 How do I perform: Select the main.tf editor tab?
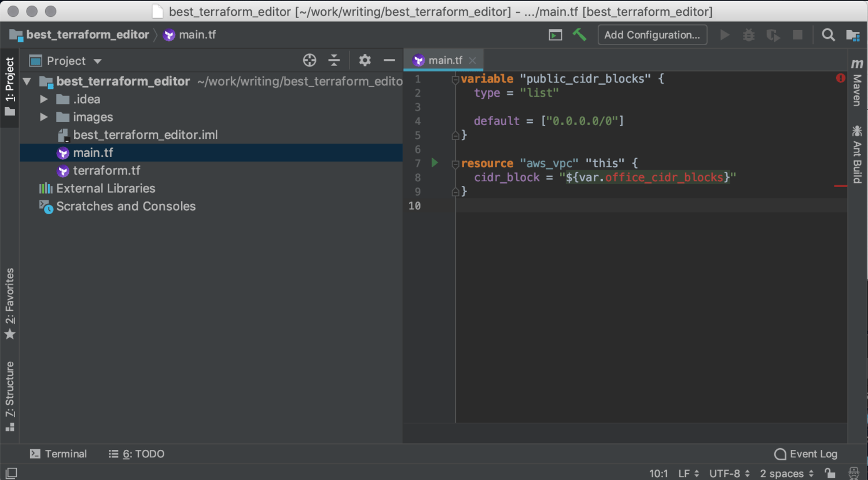click(444, 60)
